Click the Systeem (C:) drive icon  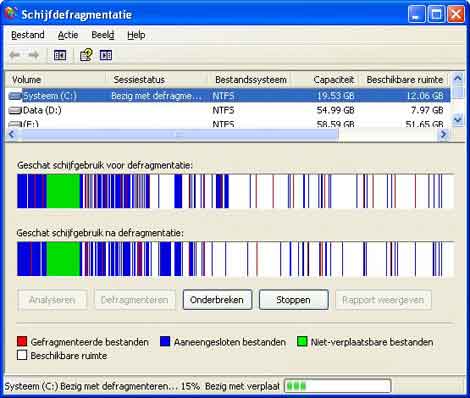click(15, 96)
